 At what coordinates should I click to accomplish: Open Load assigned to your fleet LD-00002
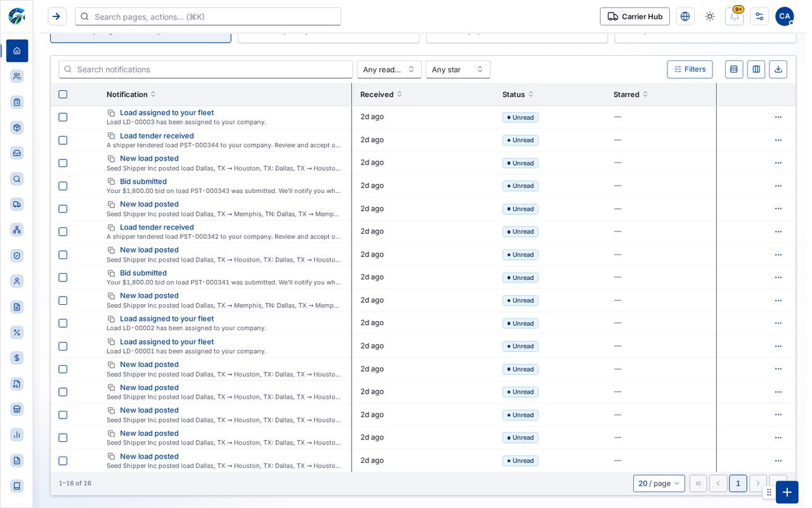(167, 319)
